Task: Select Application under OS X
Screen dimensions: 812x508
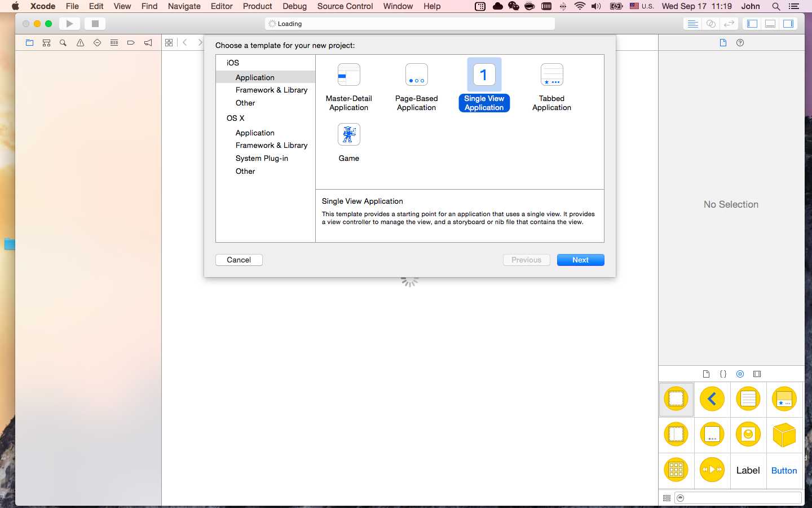Action: 255,133
